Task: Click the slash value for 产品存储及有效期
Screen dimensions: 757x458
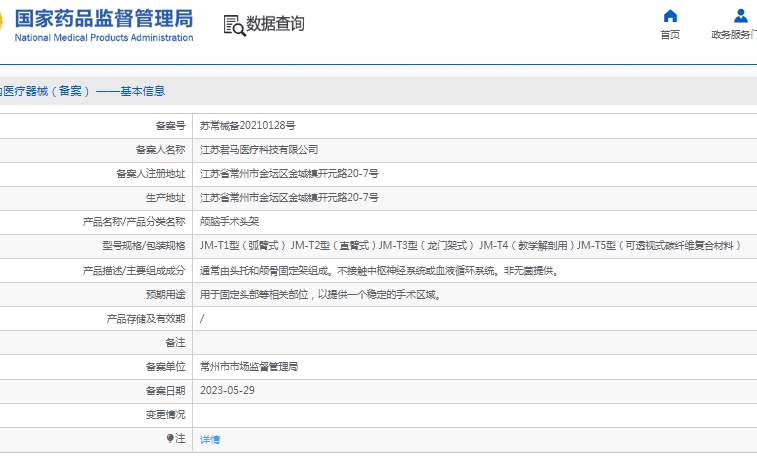Action: [x=202, y=319]
